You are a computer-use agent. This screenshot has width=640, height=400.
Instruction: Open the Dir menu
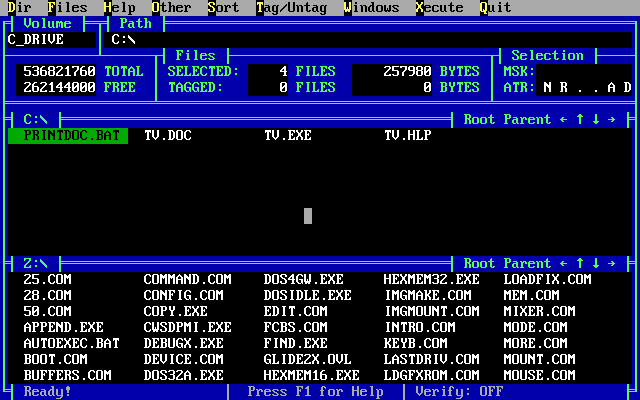pos(19,7)
